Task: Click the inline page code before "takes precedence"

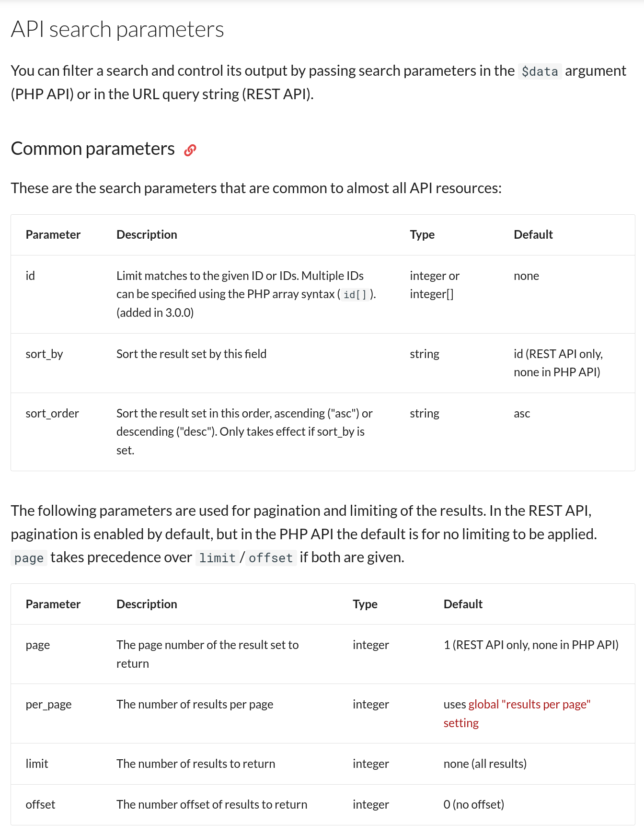Action: click(x=29, y=558)
